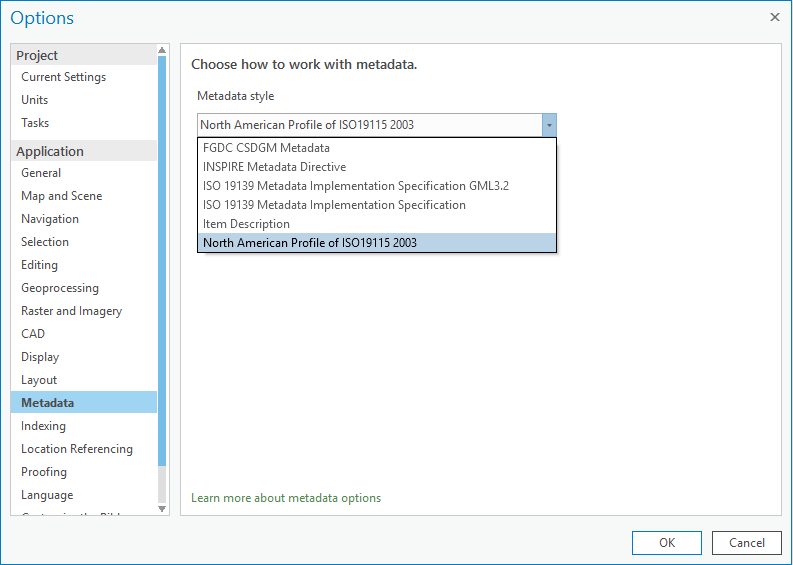Select North American Profile of ISO19115 2003 in list

coord(377,243)
